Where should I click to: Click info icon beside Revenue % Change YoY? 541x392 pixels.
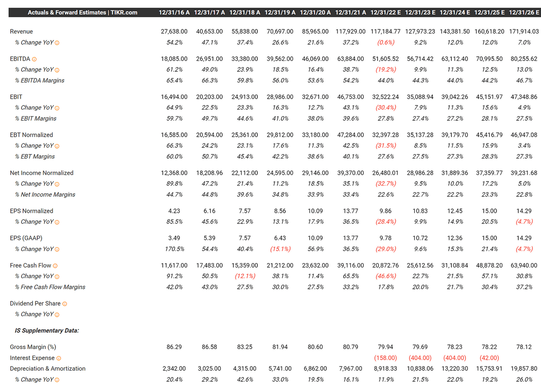(x=57, y=43)
